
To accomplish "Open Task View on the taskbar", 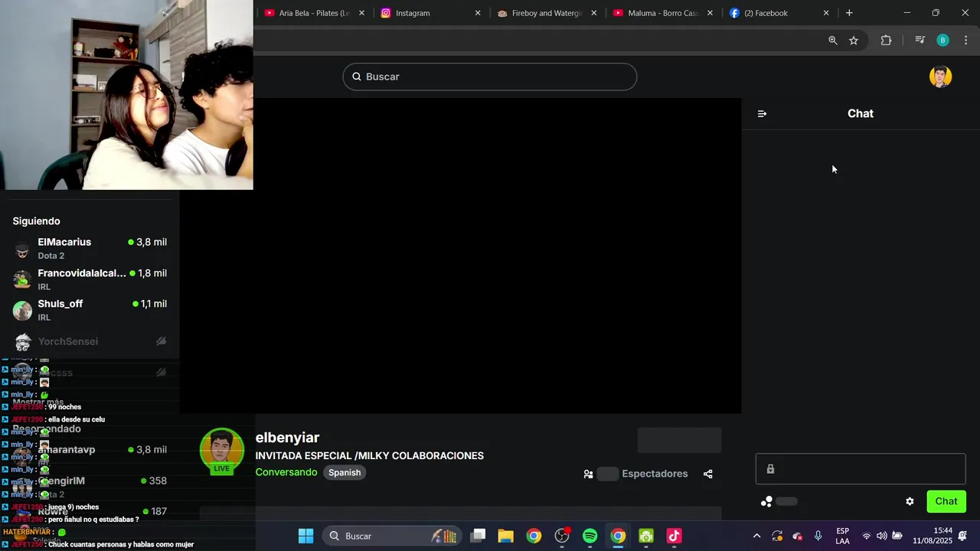I will pos(478,536).
